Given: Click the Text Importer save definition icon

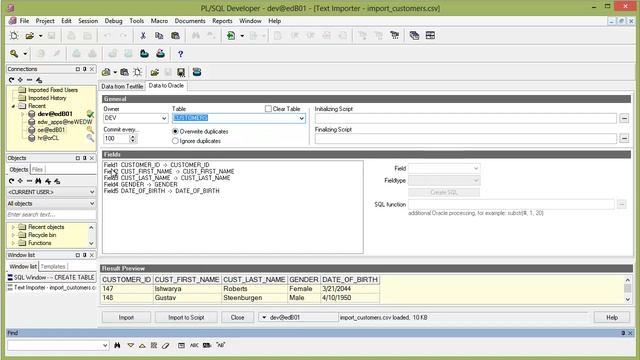Looking at the screenshot, I should [x=181, y=72].
